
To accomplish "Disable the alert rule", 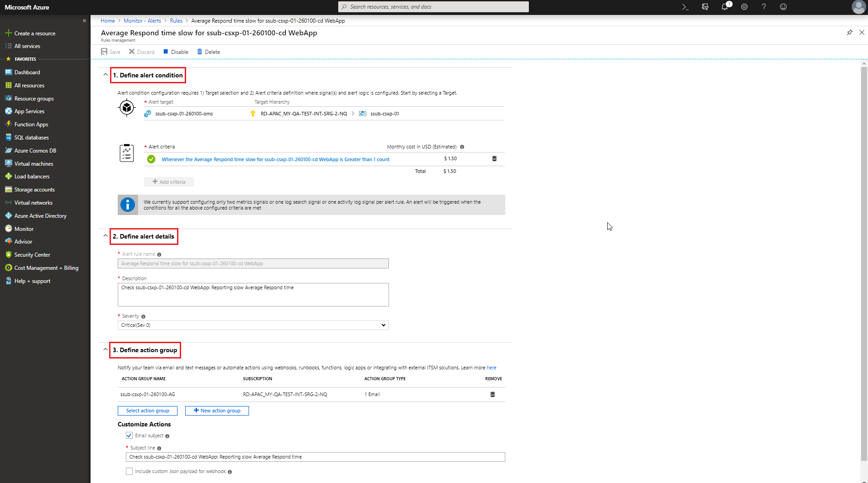I will point(176,52).
